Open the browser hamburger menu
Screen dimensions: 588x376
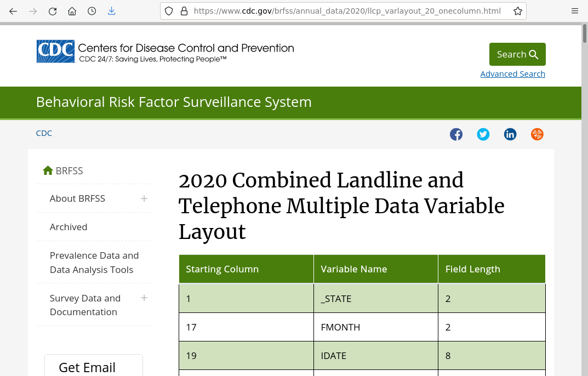(574, 11)
